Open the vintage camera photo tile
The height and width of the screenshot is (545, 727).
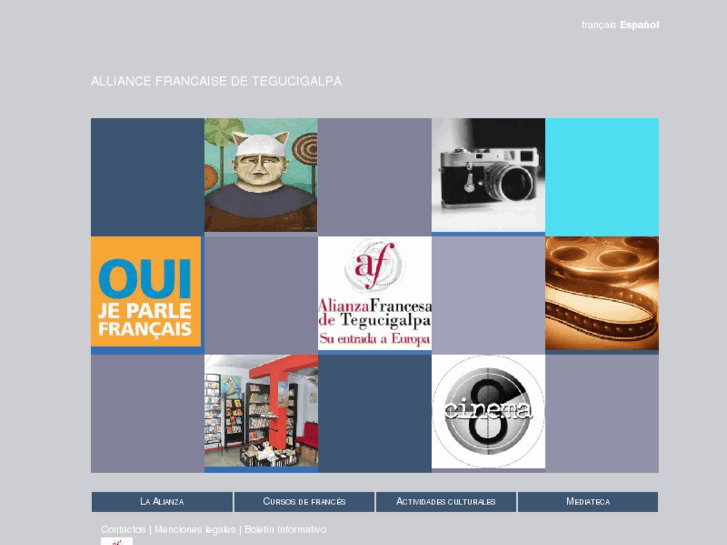click(x=488, y=175)
